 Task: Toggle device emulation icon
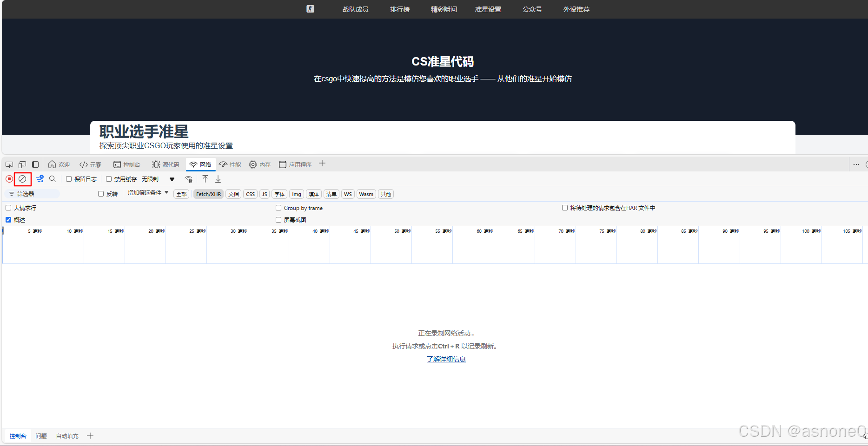[x=22, y=164]
